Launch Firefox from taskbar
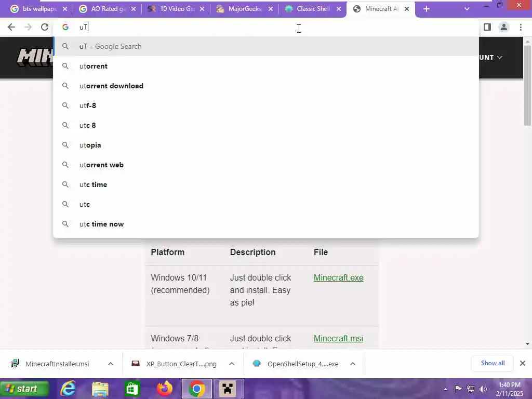Image resolution: width=532 pixels, height=399 pixels. (165, 389)
